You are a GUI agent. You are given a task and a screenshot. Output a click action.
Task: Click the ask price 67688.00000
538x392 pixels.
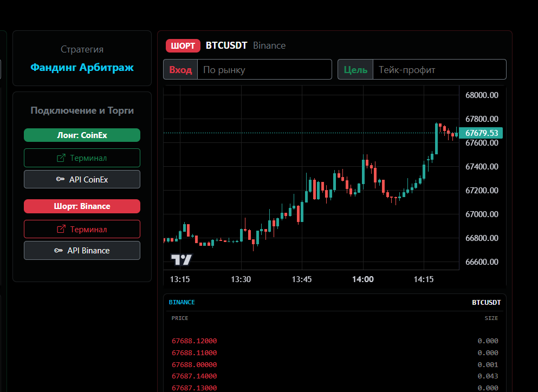(194, 364)
